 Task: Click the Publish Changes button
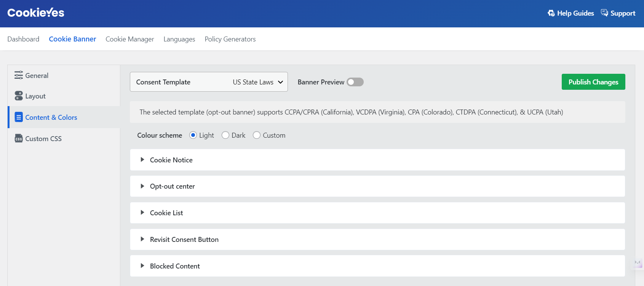[x=593, y=82]
